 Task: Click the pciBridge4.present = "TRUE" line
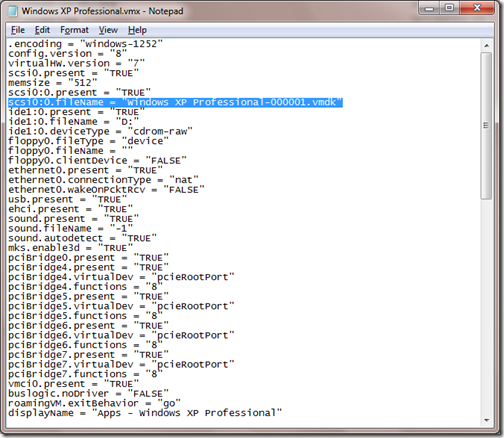tap(88, 267)
